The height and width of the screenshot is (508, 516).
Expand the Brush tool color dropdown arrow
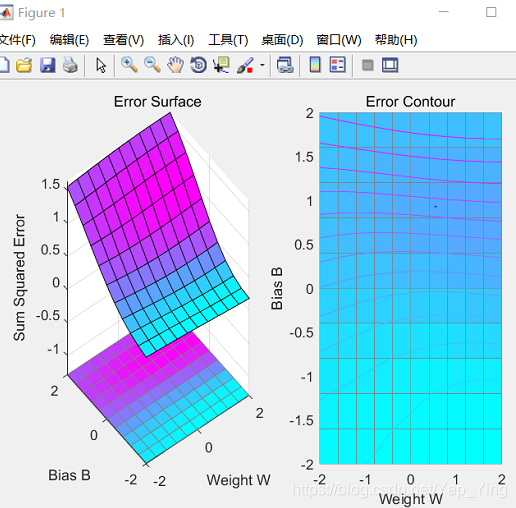coord(262,65)
